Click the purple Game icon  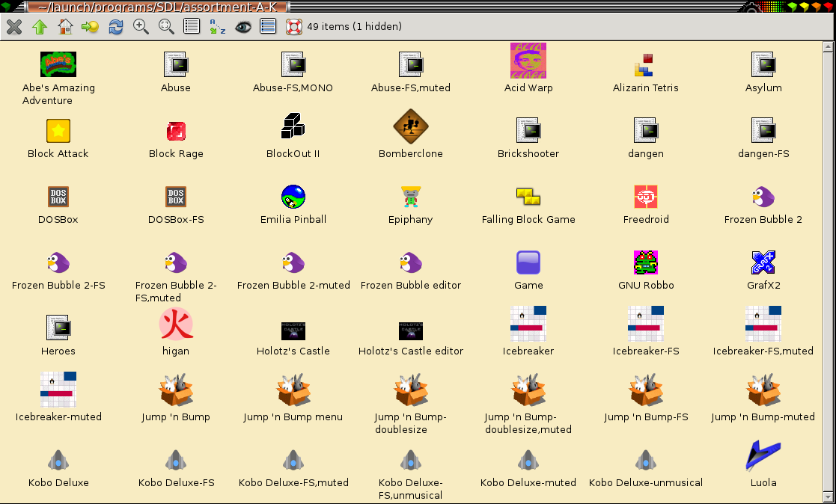(528, 262)
